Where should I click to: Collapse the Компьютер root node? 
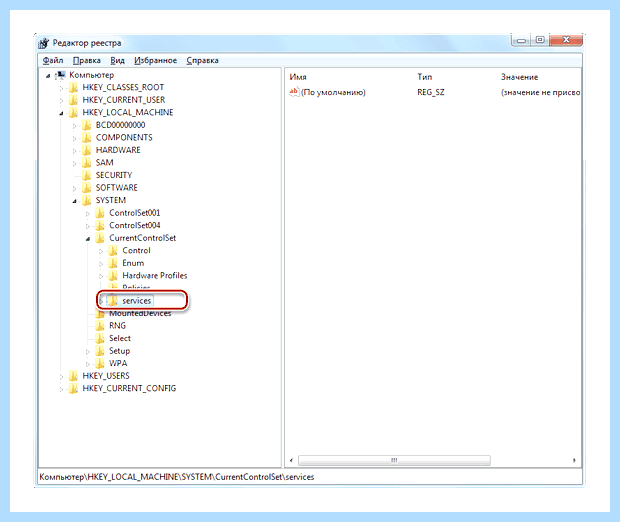tap(48, 76)
